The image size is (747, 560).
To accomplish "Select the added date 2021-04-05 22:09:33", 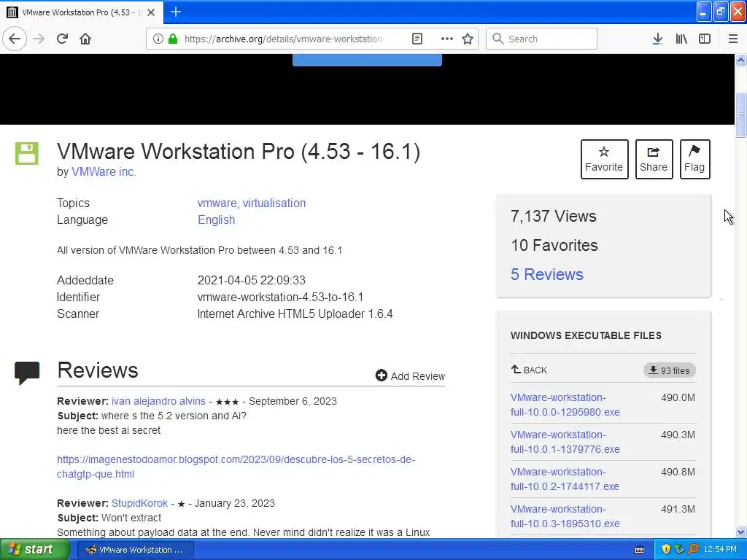I will click(252, 280).
